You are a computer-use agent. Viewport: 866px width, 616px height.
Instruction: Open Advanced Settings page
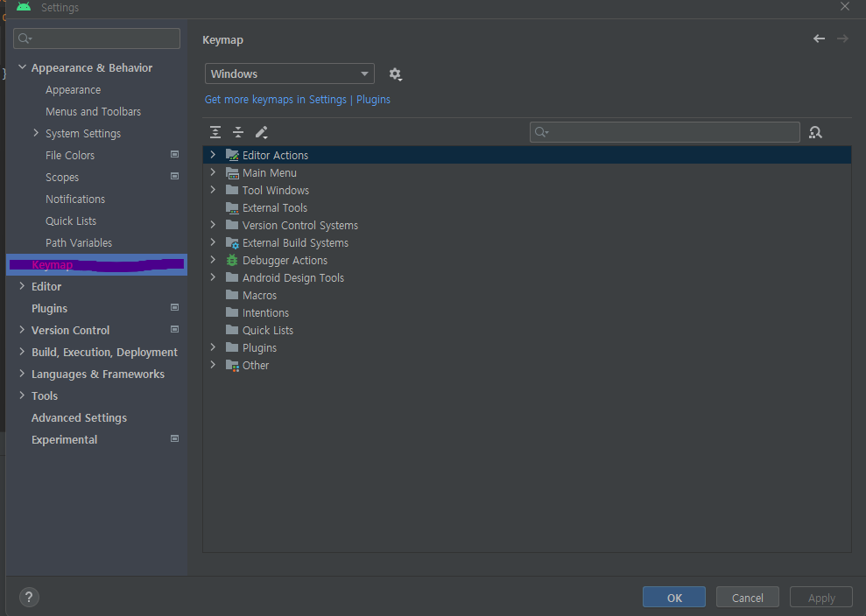pos(79,418)
